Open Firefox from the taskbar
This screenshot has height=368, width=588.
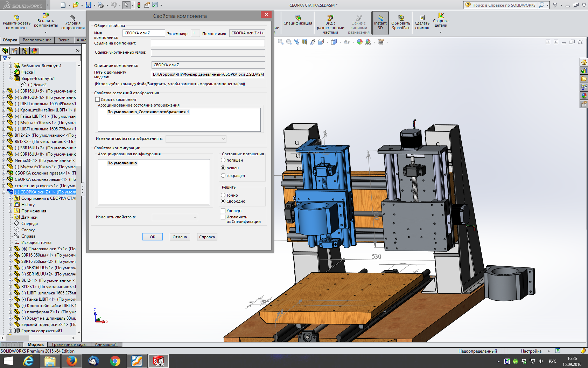(x=72, y=361)
